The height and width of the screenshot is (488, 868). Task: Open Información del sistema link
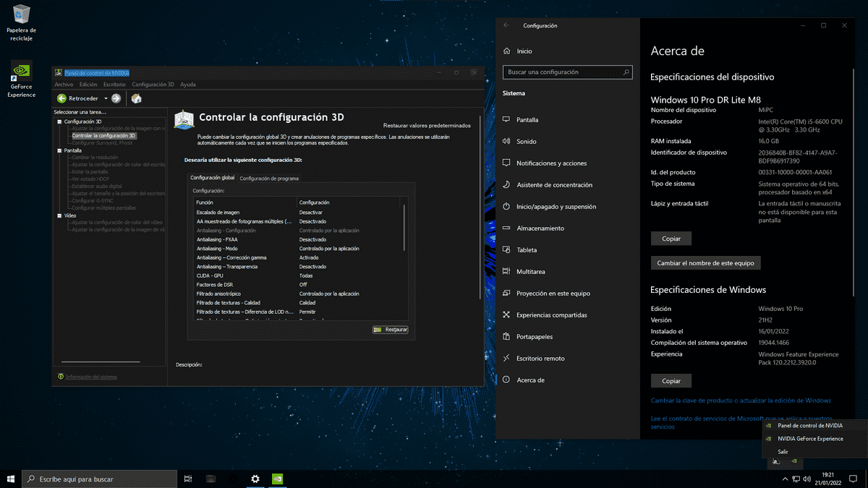91,377
